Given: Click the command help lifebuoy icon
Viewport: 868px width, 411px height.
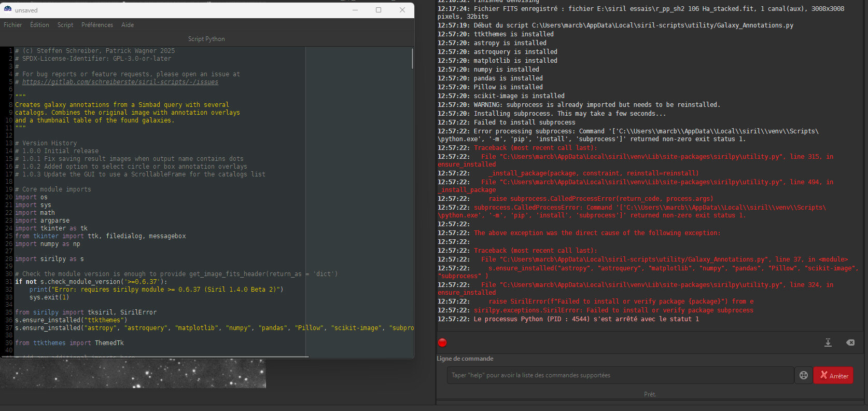Looking at the screenshot, I should pyautogui.click(x=804, y=375).
